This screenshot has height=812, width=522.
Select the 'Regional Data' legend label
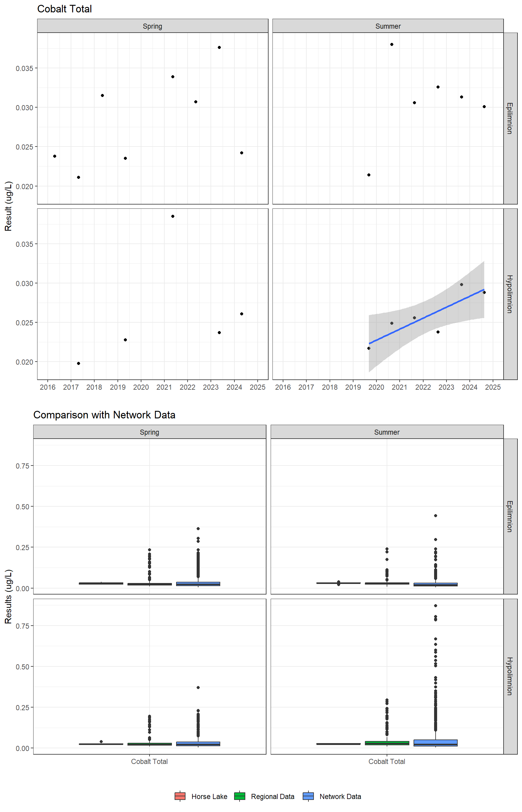(272, 796)
